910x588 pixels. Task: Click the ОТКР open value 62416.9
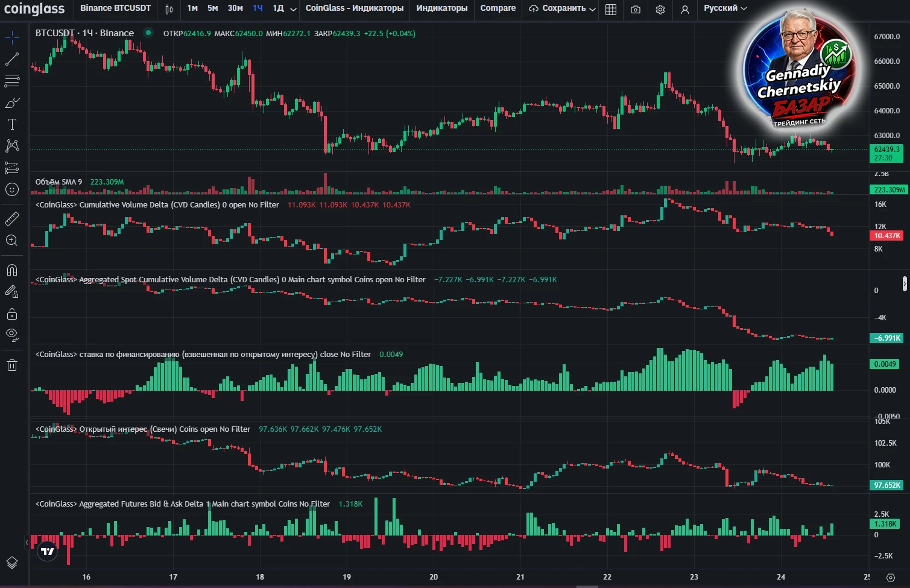pyautogui.click(x=197, y=33)
